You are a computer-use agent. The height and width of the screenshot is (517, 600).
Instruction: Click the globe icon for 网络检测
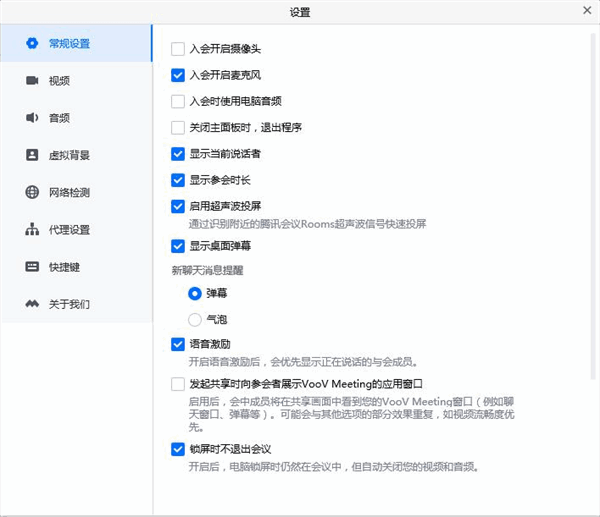point(32,192)
